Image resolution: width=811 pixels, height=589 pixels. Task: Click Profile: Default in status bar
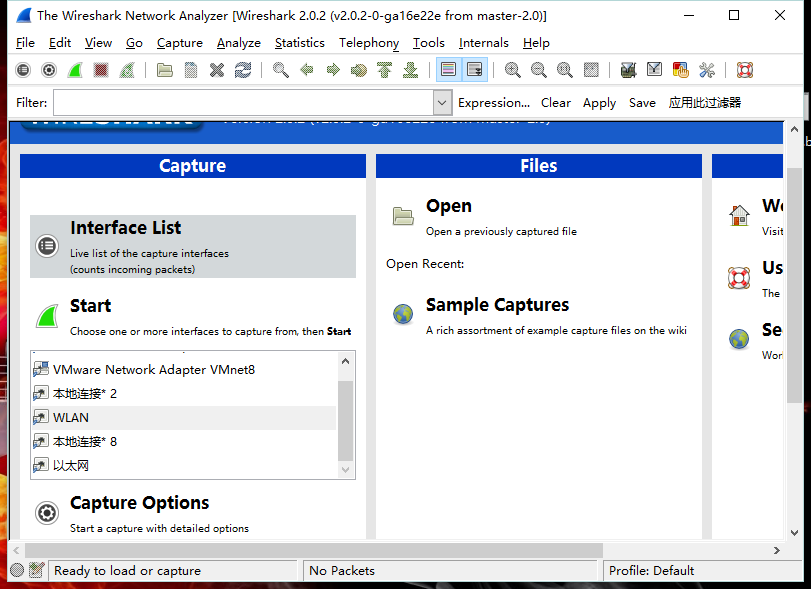click(651, 570)
